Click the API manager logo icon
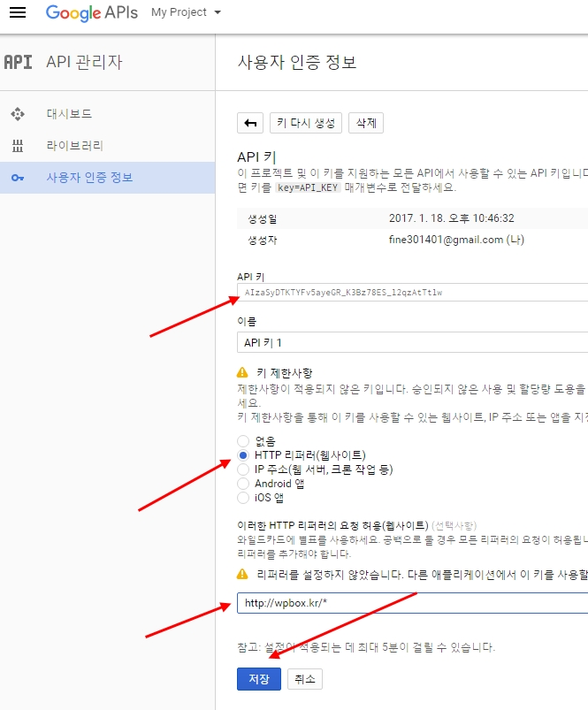 click(18, 63)
